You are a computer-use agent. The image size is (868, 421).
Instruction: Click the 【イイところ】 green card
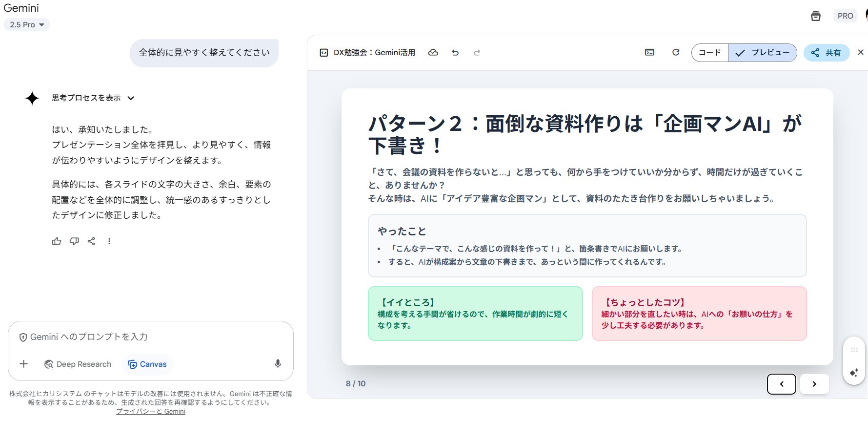coord(475,314)
